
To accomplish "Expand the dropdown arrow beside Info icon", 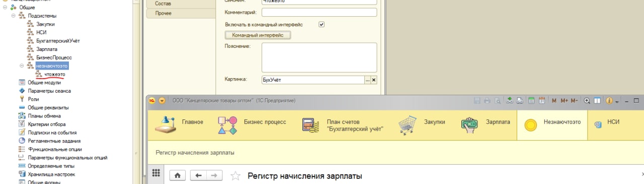I will point(617,101).
